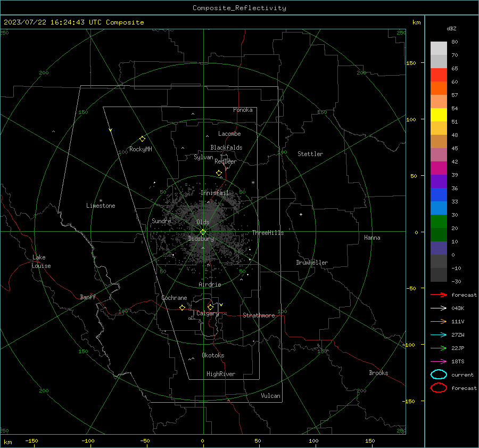Screen dimensions: 479x448
Task: Click the Okotoks label
Action: 213,355
